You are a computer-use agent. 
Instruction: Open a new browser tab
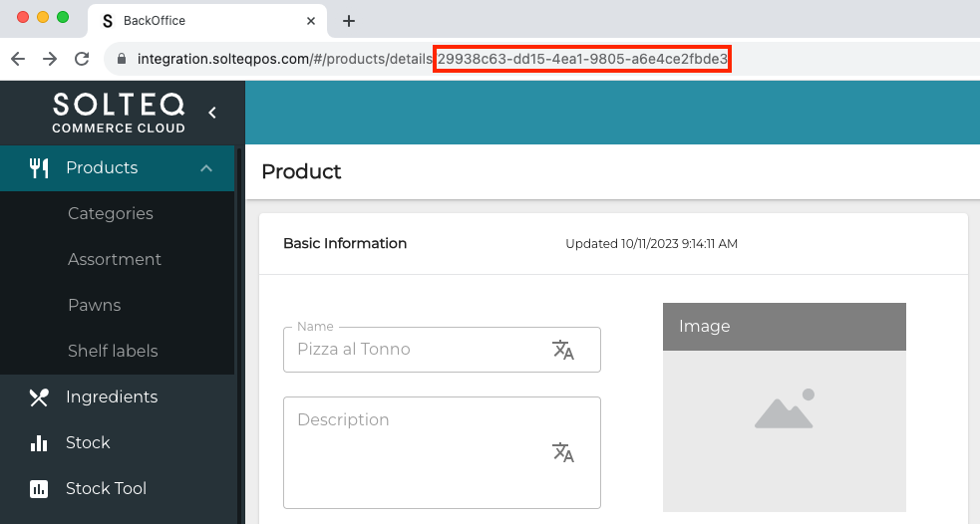coord(349,21)
